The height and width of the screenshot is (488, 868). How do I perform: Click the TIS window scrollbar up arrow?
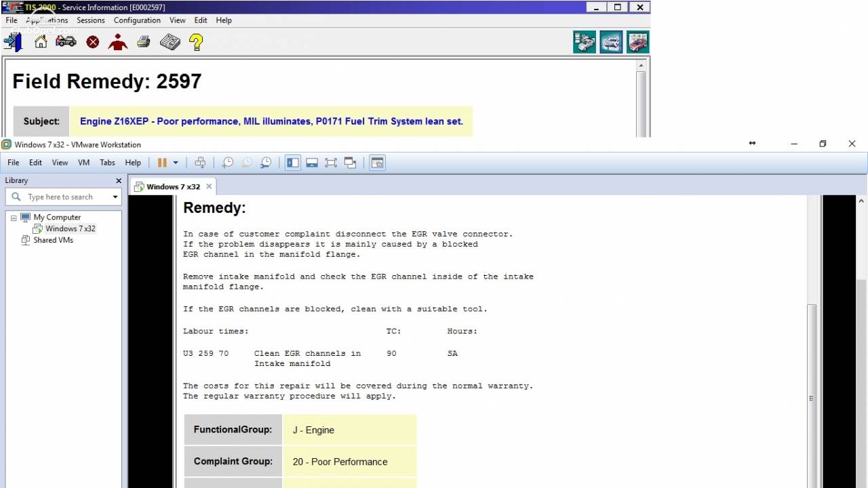(641, 65)
